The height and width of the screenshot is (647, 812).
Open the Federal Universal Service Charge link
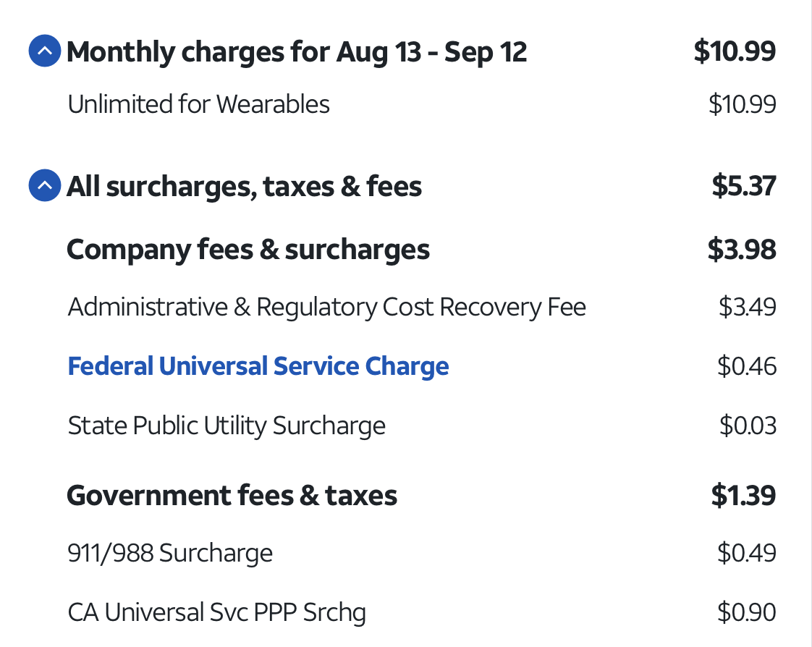pos(258,366)
